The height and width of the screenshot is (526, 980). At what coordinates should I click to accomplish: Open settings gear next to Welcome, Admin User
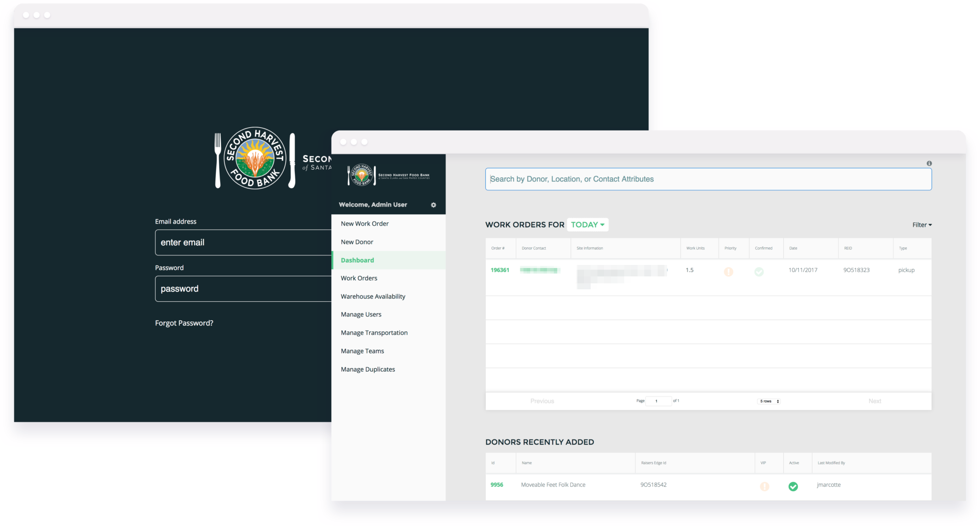434,205
